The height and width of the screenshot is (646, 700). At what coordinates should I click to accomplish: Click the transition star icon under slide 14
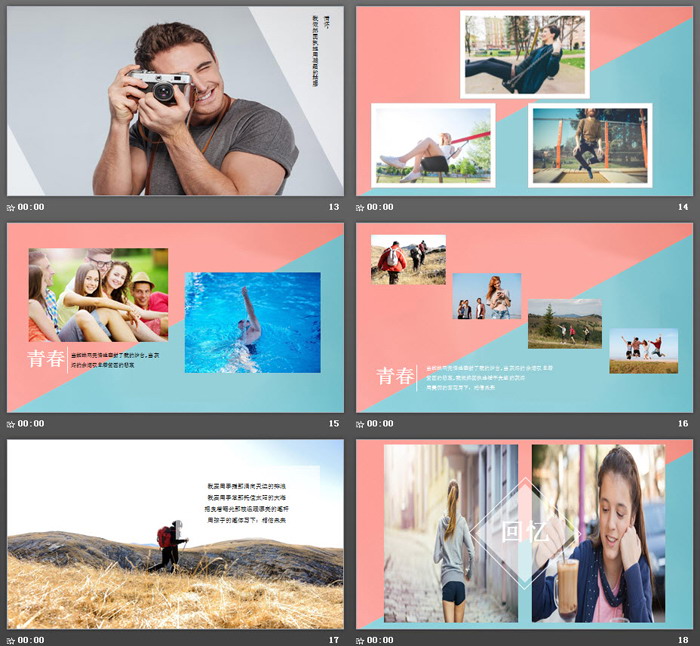[x=360, y=207]
